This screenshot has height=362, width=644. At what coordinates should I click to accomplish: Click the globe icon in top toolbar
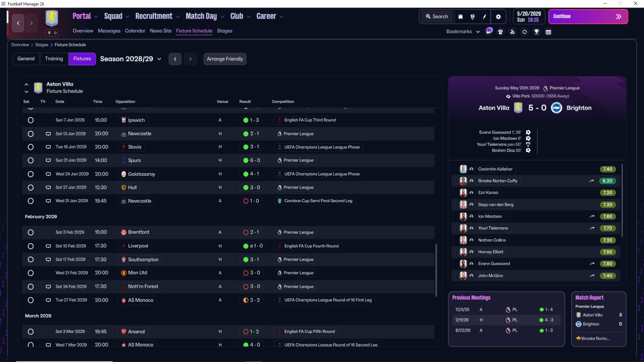pyautogui.click(x=472, y=17)
